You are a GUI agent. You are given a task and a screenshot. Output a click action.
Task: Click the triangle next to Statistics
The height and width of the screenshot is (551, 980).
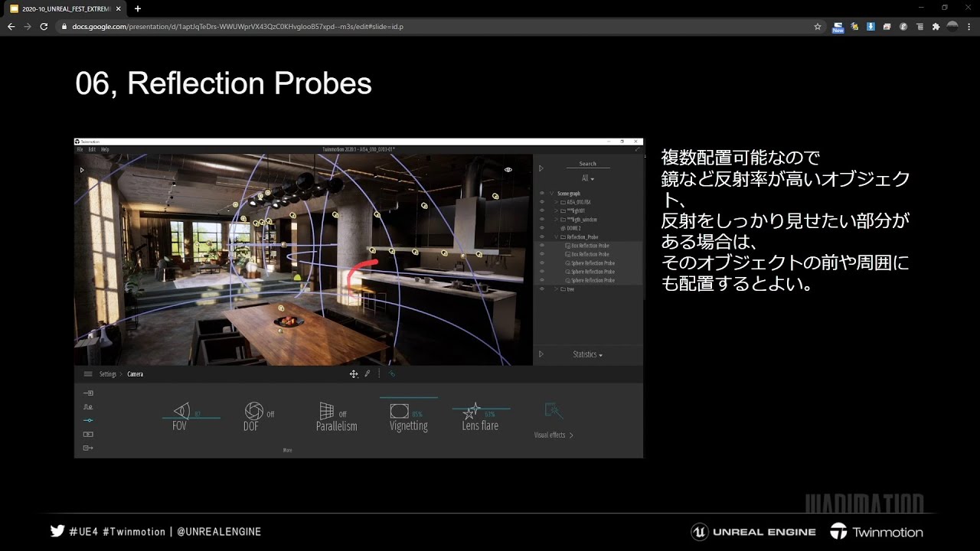coord(541,354)
